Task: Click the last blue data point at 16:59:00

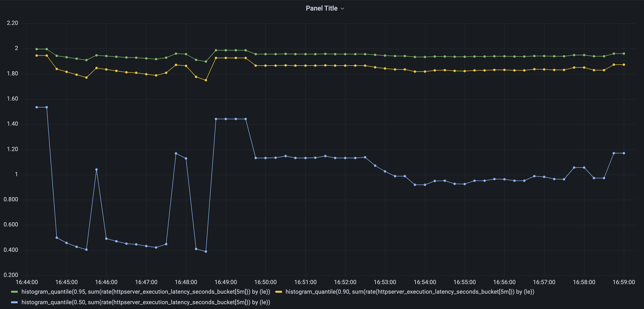Action: tap(624, 153)
